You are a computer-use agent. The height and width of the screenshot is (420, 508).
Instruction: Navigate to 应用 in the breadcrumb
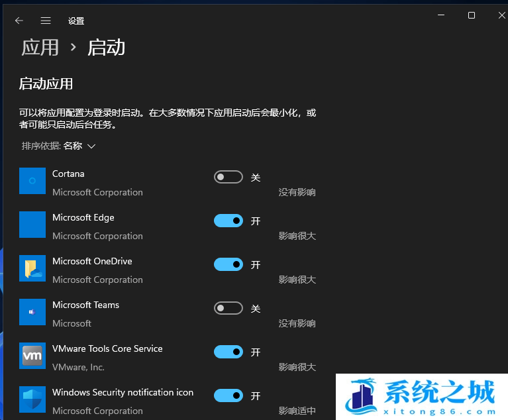click(40, 48)
